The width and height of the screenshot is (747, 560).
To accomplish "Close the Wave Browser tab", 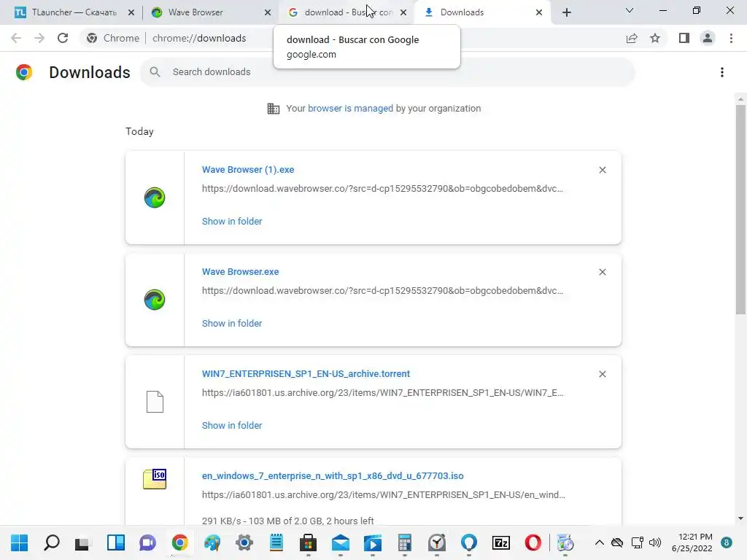I will point(268,13).
